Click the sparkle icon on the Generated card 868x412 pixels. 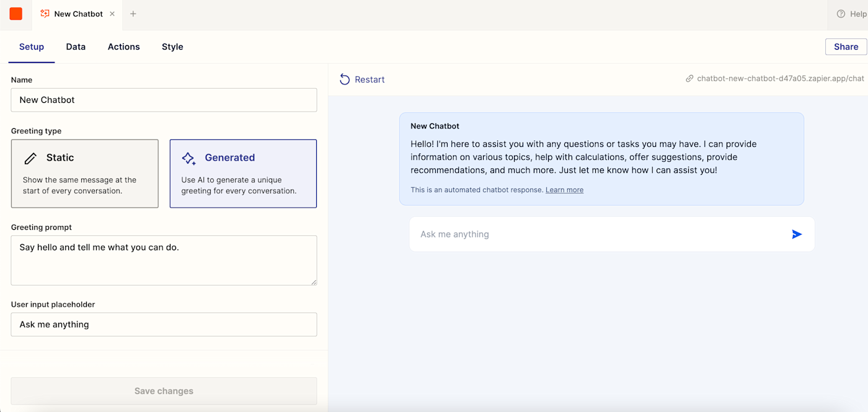(189, 158)
